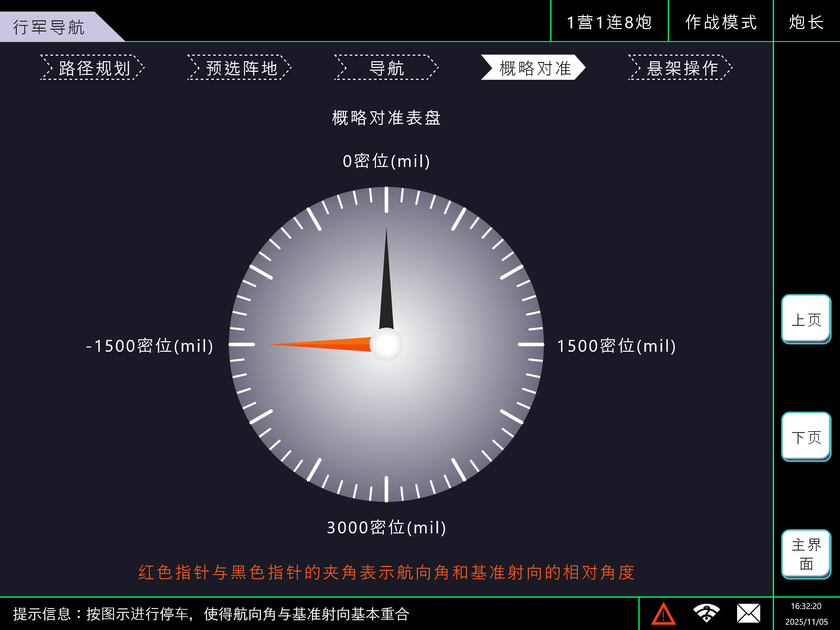Click the 行军导航 title tab
This screenshot has height=630, width=840.
pos(49,27)
